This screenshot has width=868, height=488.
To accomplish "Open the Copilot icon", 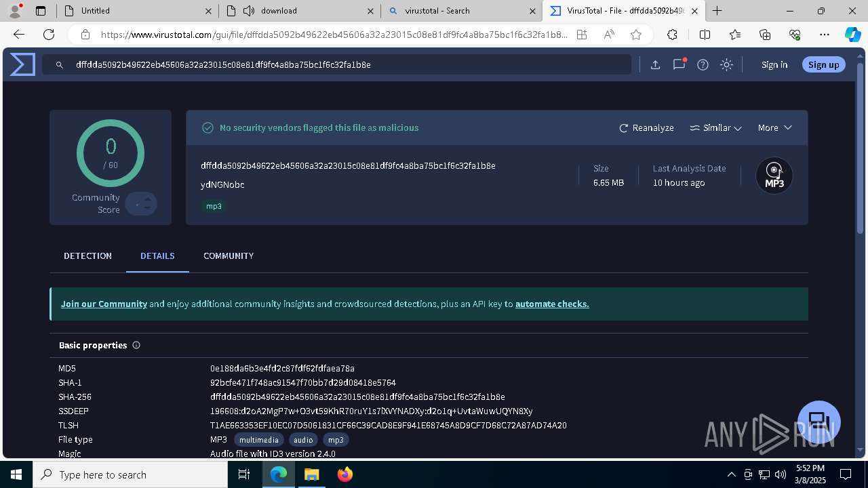I will click(x=852, y=35).
